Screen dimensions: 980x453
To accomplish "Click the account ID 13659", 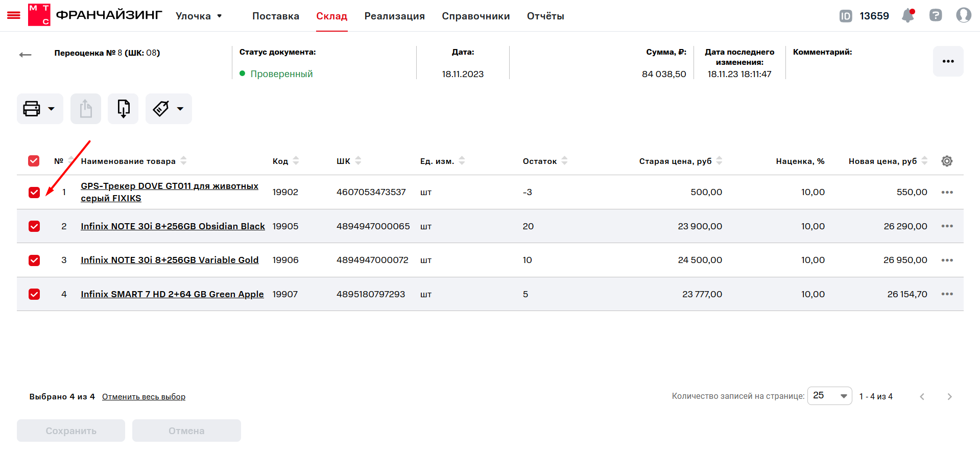I will [874, 16].
